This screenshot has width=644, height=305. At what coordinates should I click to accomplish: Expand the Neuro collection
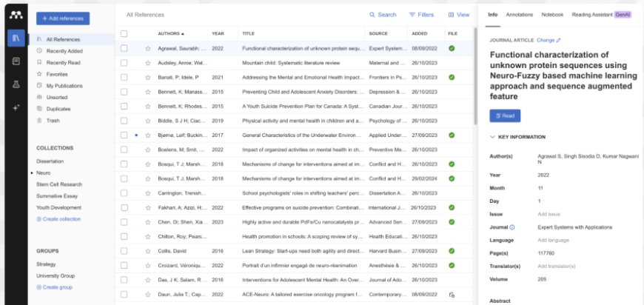(32, 172)
